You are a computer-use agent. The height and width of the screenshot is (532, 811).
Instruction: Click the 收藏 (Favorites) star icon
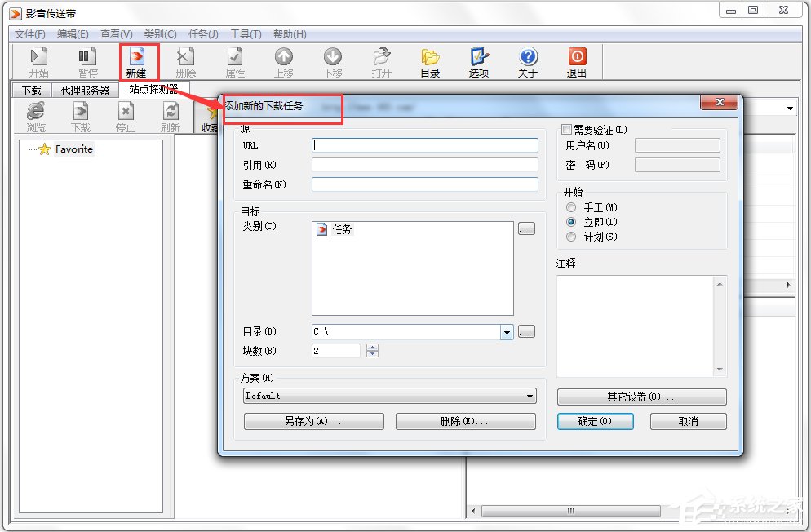tap(209, 117)
